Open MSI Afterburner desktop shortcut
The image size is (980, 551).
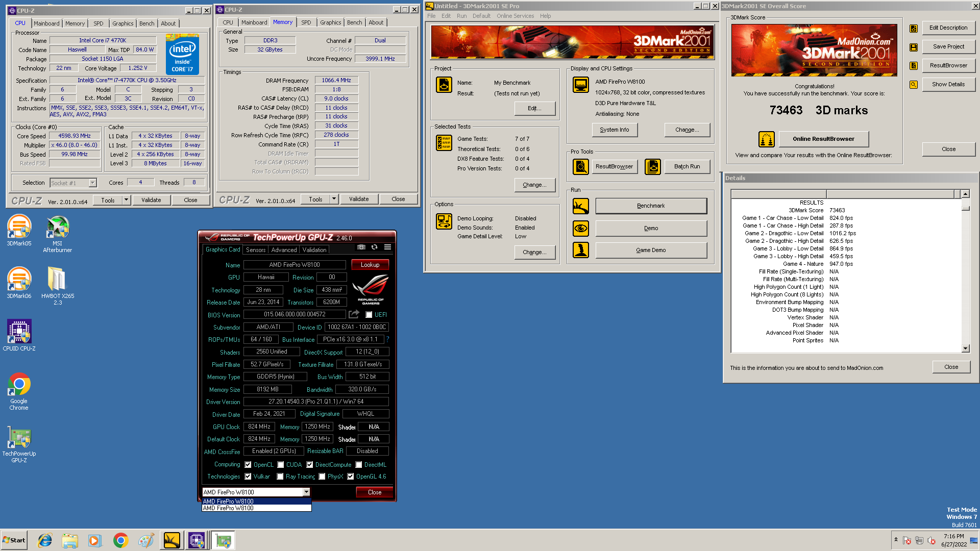[57, 234]
